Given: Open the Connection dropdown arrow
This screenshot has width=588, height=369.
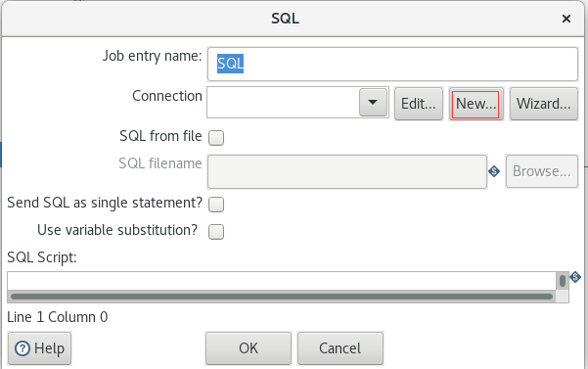Looking at the screenshot, I should [373, 103].
